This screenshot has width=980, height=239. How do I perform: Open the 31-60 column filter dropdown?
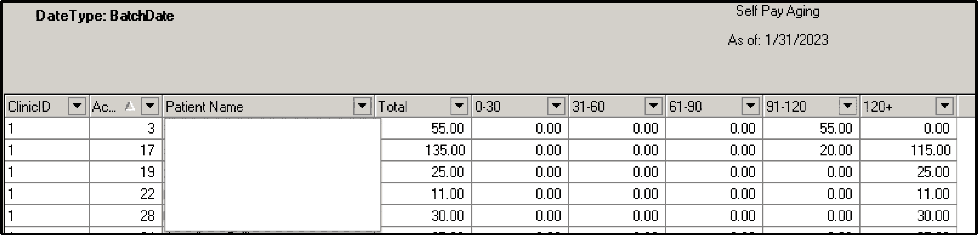[x=653, y=107]
